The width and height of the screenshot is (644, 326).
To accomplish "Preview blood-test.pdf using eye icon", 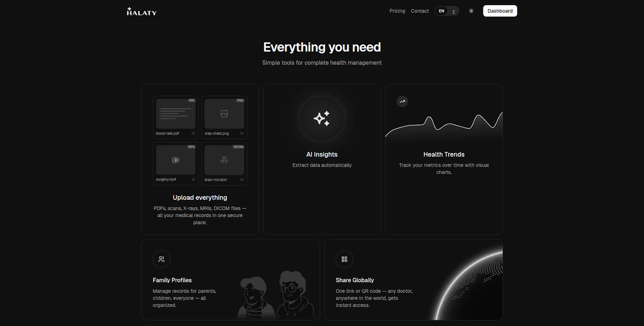I will [193, 133].
